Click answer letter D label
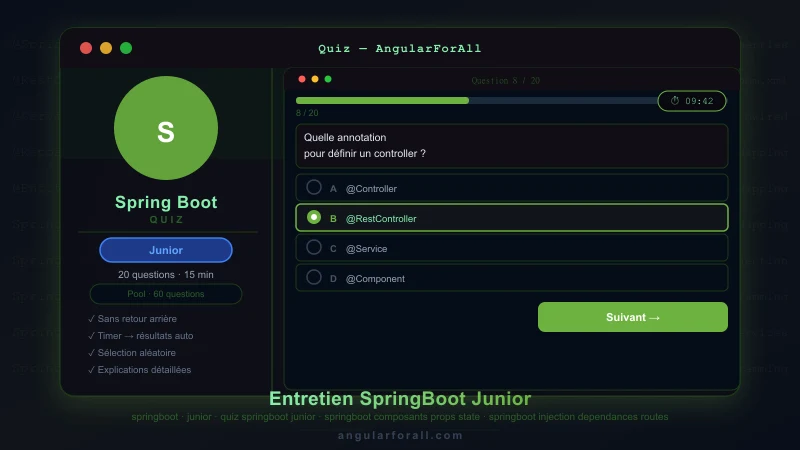800x450 pixels. pyautogui.click(x=333, y=279)
